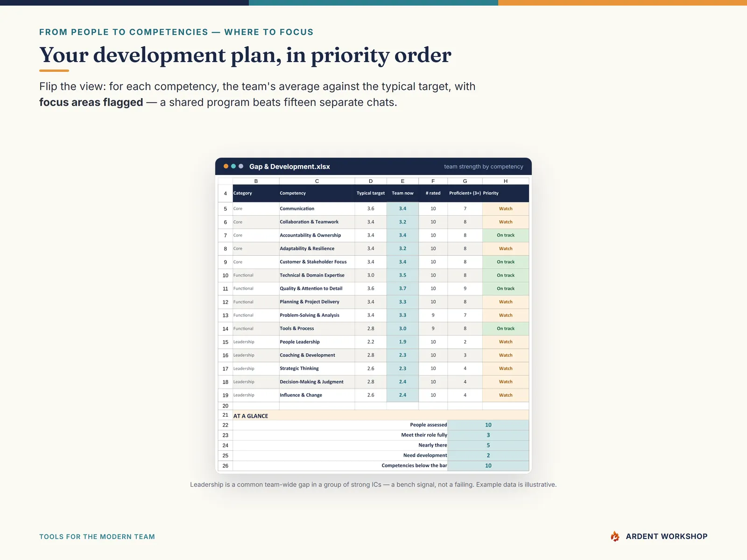Click Team now value 3.0 for Tools & Process
The height and width of the screenshot is (560, 747).
(x=402, y=329)
